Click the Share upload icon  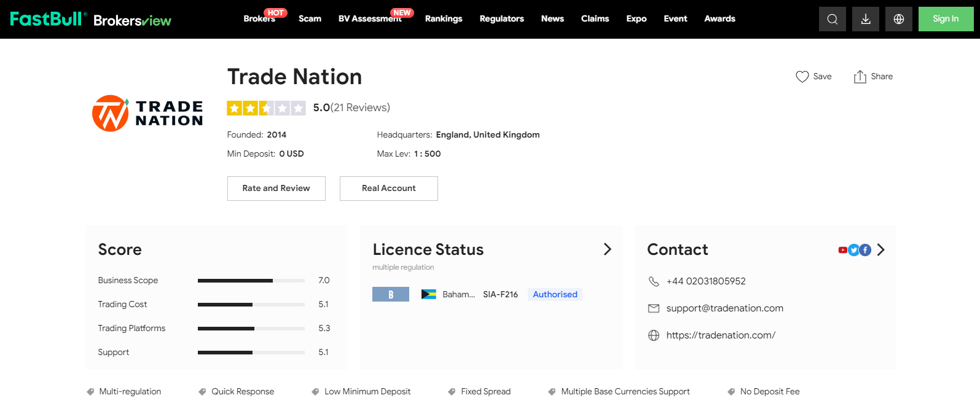pyautogui.click(x=860, y=77)
